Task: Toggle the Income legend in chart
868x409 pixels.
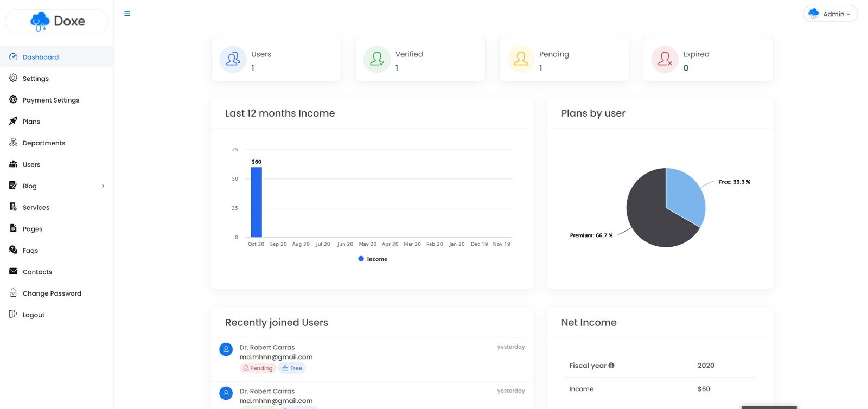Action: click(373, 259)
